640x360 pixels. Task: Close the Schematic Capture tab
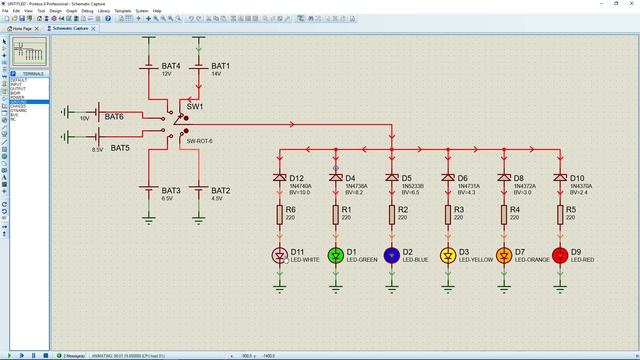93,29
